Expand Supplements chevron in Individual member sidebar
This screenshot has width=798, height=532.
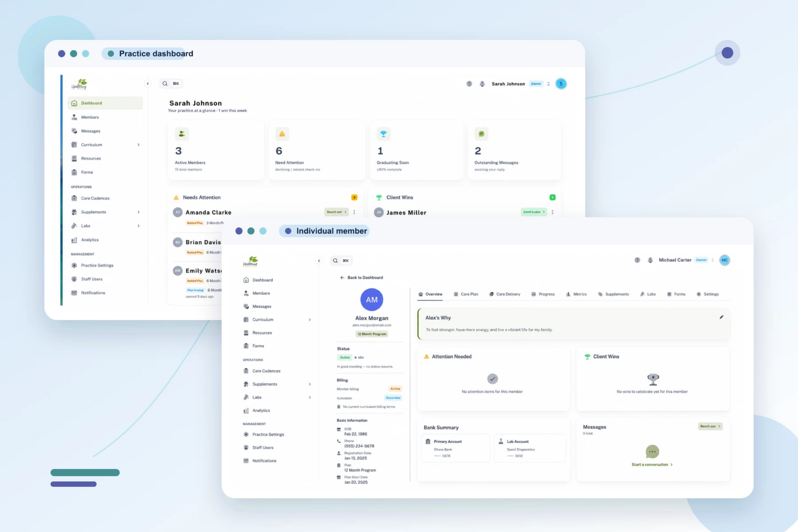pyautogui.click(x=310, y=384)
